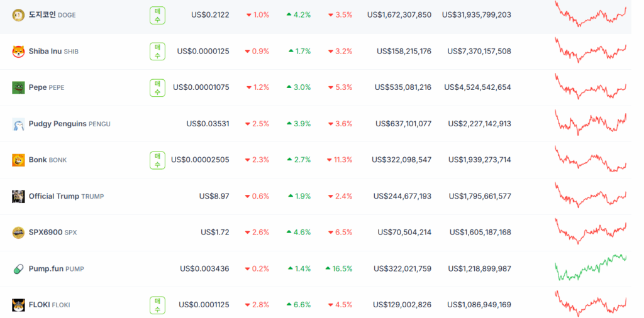Click the Shiba Inu logo icon
The height and width of the screenshot is (318, 644).
tap(18, 52)
